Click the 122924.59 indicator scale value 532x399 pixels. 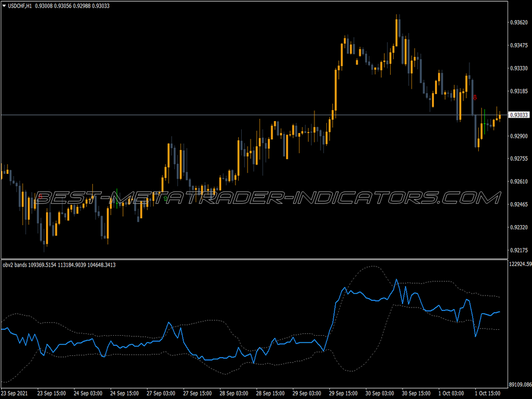click(x=520, y=264)
